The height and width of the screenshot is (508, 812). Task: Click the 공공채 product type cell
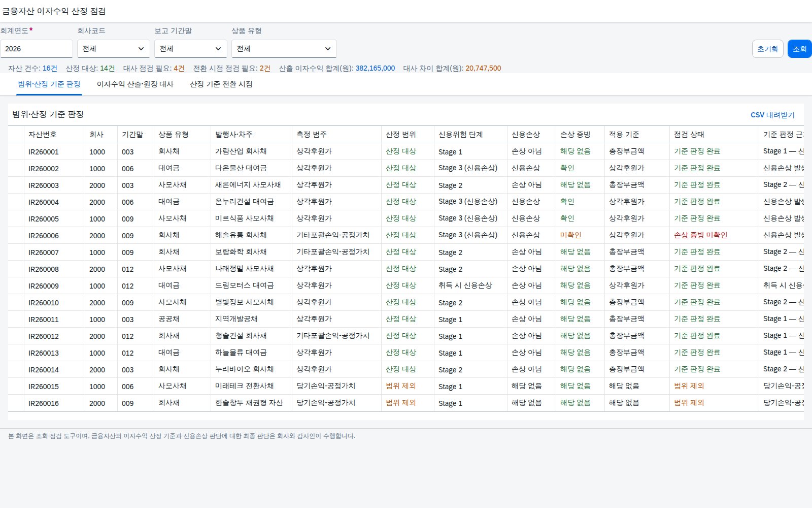169,319
